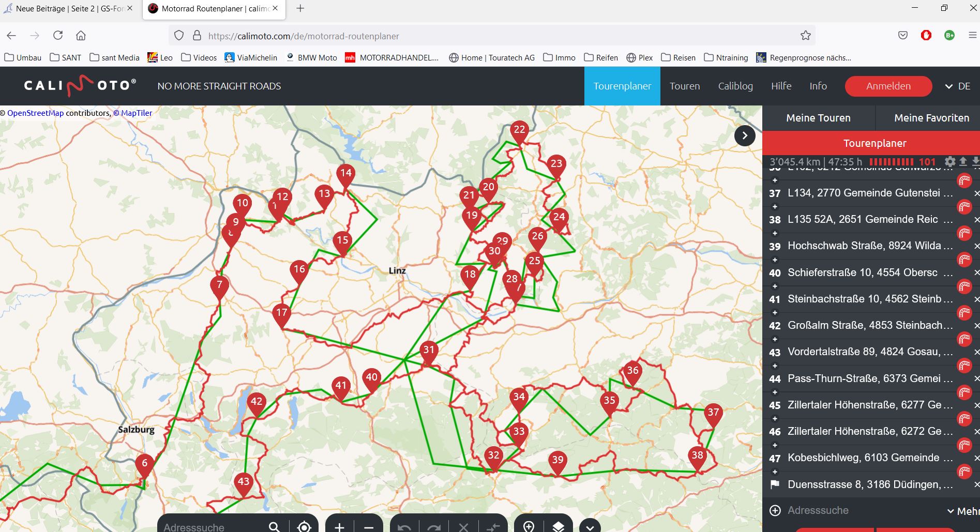Click map marker 37
This screenshot has width=980, height=532.
pyautogui.click(x=713, y=416)
